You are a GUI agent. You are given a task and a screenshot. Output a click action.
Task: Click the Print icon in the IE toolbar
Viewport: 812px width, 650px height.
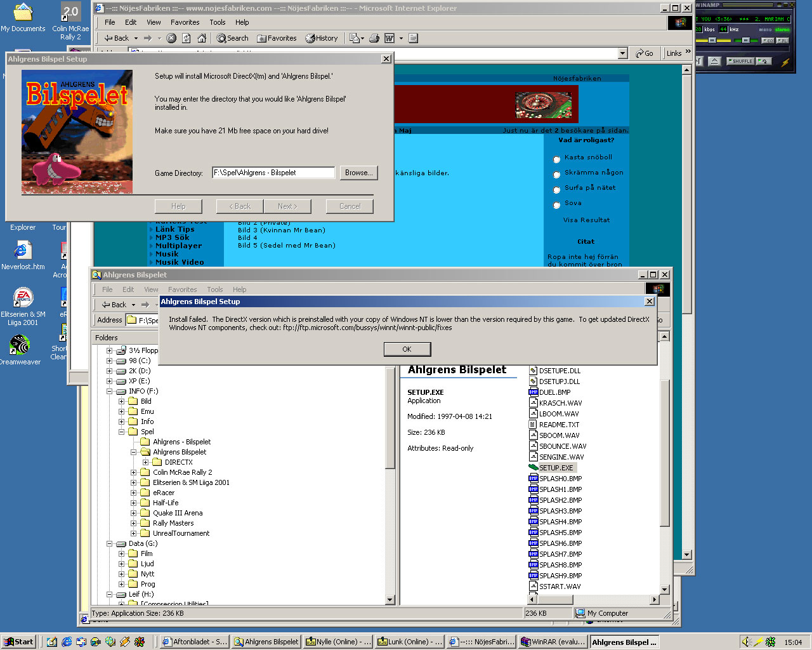pos(374,38)
